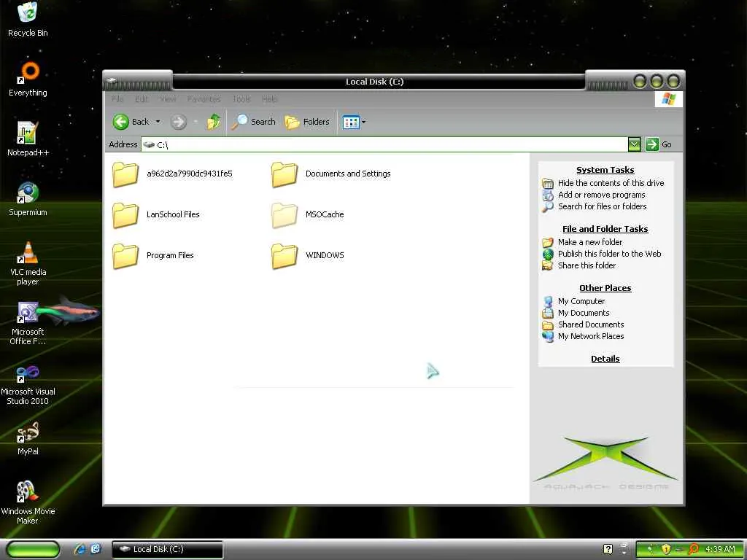The width and height of the screenshot is (747, 560).
Task: Open the Edit menu
Action: (x=142, y=99)
